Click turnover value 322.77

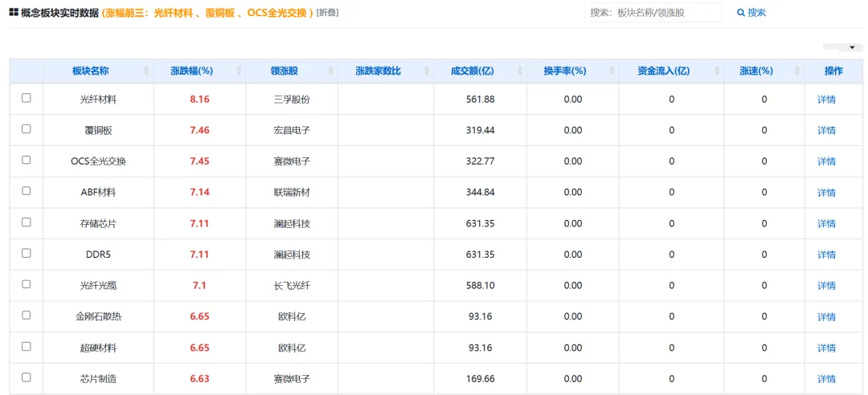(480, 161)
